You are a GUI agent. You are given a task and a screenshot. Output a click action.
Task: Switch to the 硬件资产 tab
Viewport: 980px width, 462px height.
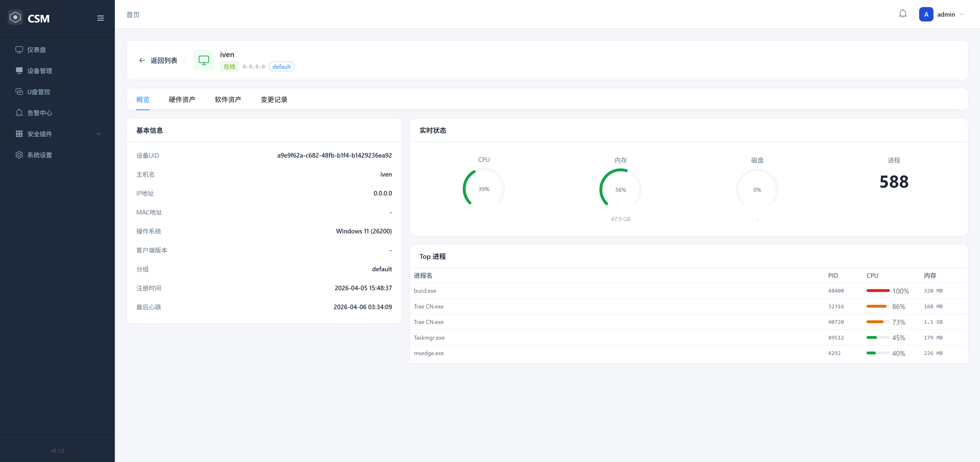(182, 100)
